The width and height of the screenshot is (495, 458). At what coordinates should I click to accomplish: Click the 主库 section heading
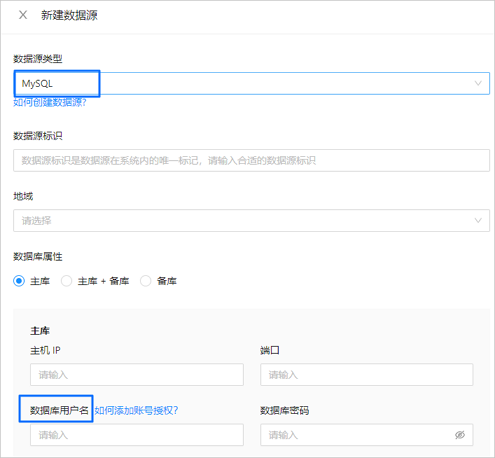(40, 331)
